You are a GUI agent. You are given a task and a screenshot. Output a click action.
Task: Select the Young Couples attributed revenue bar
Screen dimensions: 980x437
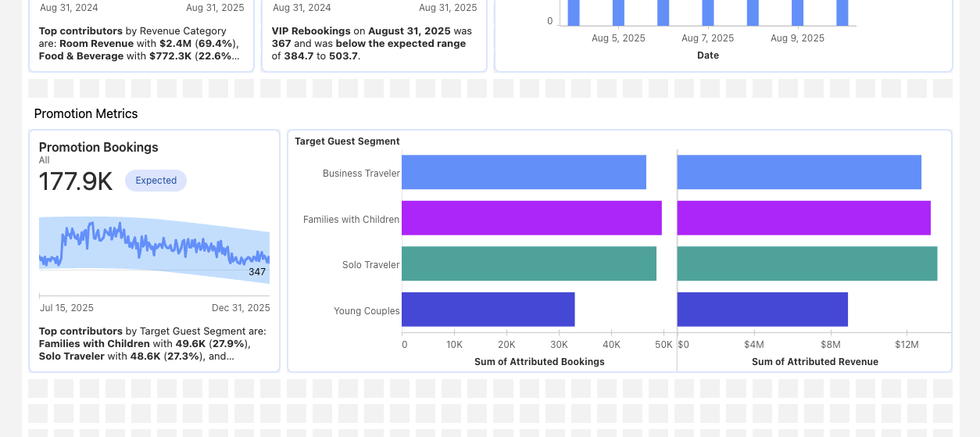point(762,310)
